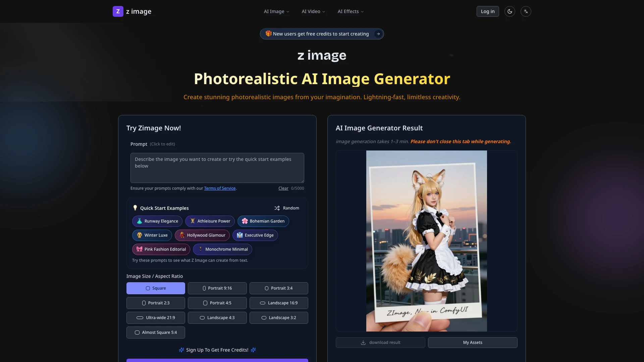
Task: Select Landscape 16:9 image size
Action: tap(278, 303)
